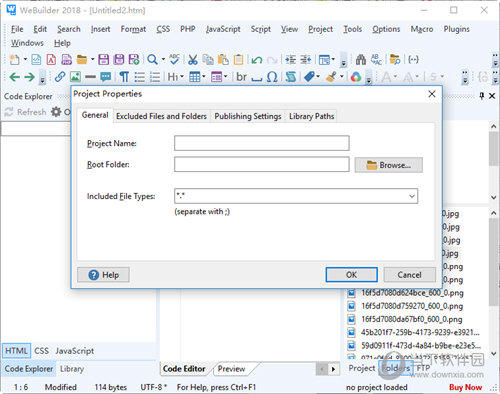Image resolution: width=500 pixels, height=394 pixels.
Task: Open the Library tab at bottom left
Action: [72, 369]
